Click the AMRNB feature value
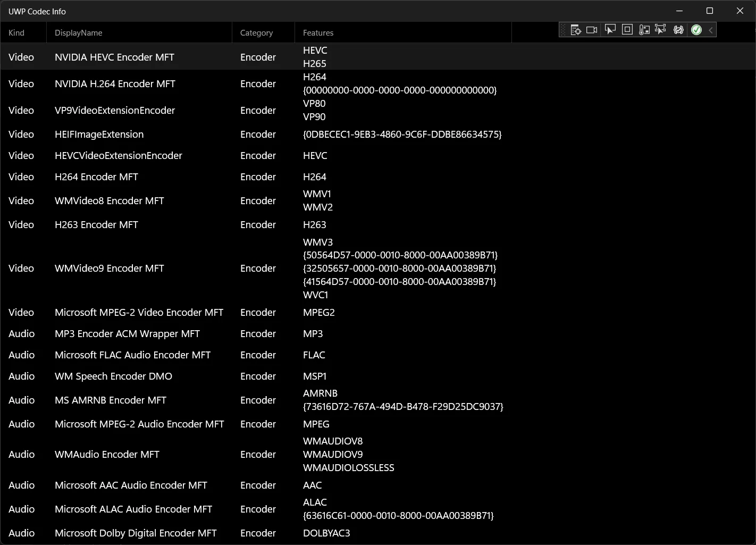Screen dimensions: 756x545 320,393
